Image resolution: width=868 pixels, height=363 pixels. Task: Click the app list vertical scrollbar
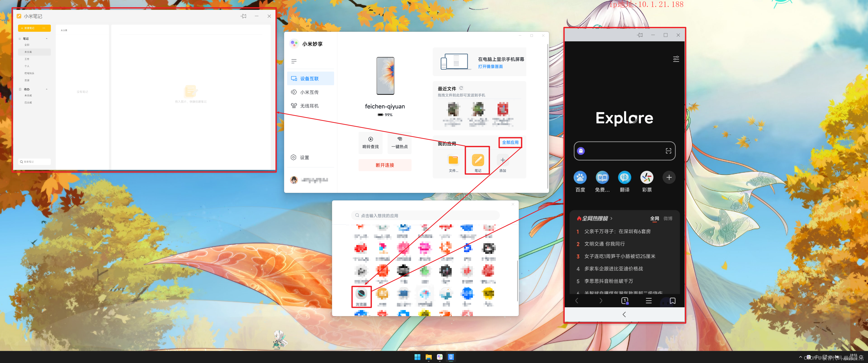coord(517,281)
